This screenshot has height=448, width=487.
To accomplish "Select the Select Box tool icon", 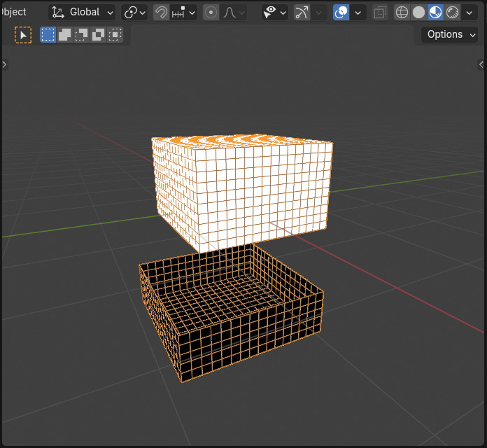I will [x=23, y=35].
